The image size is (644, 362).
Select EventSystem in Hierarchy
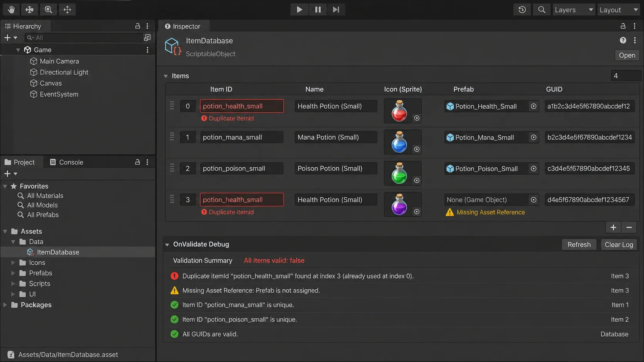54,94
